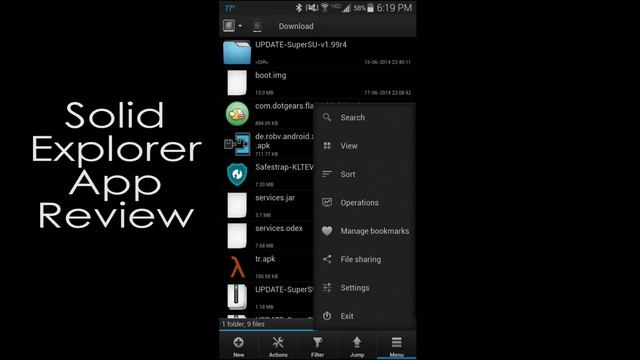Choose Operations in the menu

coord(360,203)
